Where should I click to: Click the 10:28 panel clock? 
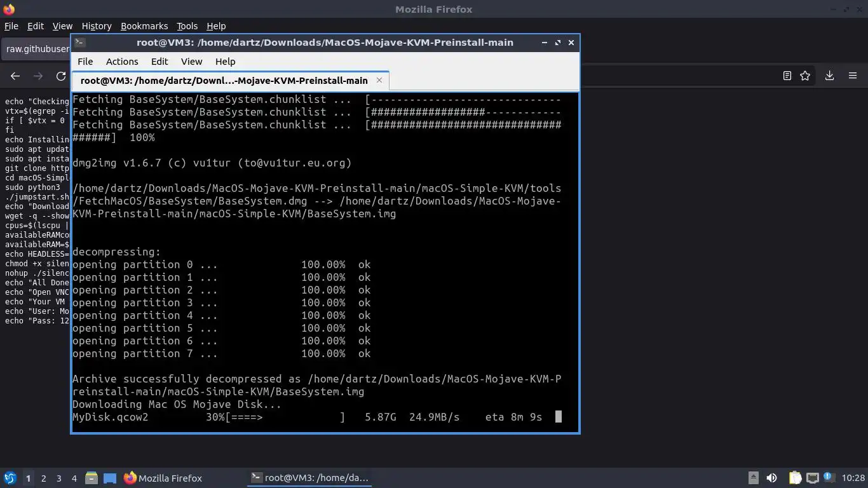coord(853,478)
